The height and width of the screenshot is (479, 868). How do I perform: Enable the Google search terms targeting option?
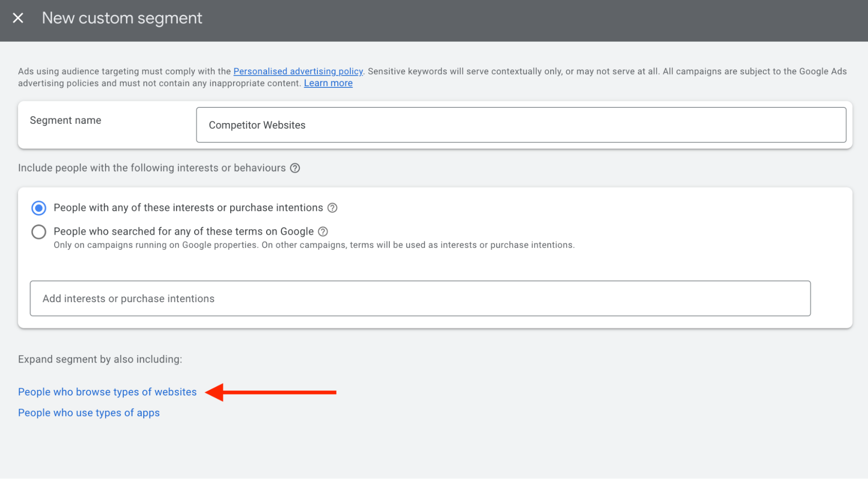tap(39, 232)
